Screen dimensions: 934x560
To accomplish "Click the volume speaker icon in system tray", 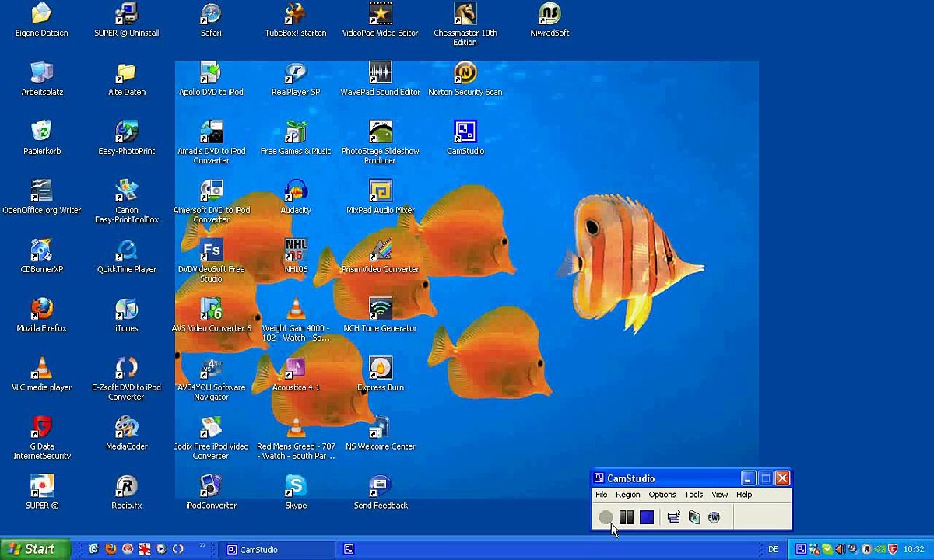I will pyautogui.click(x=841, y=549).
